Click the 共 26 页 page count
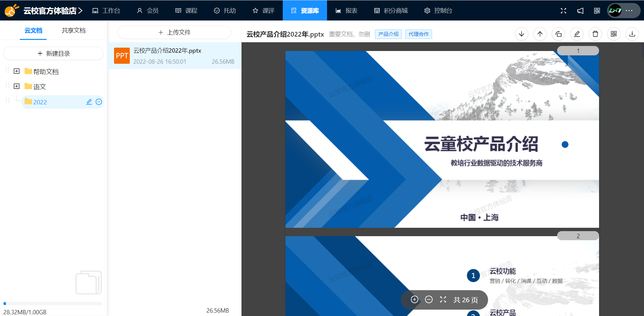The image size is (644, 316). (x=466, y=300)
